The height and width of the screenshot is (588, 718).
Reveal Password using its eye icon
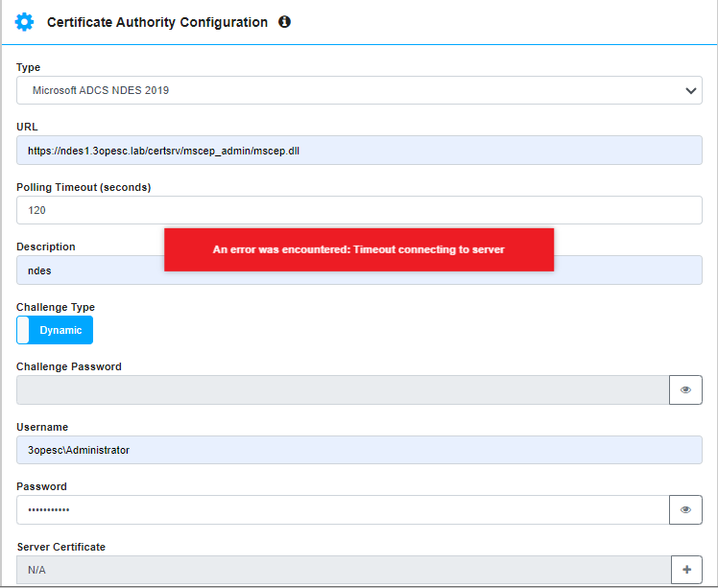(x=685, y=509)
